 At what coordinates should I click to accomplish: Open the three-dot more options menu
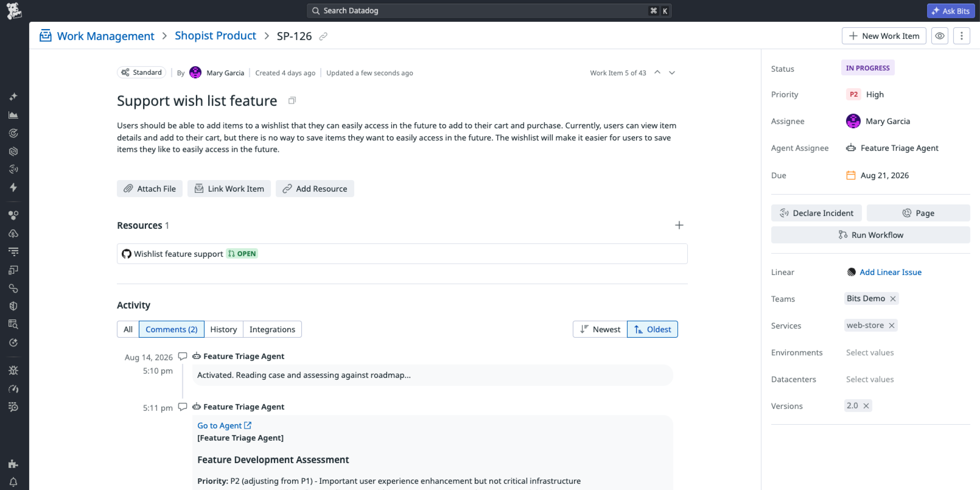pos(961,36)
